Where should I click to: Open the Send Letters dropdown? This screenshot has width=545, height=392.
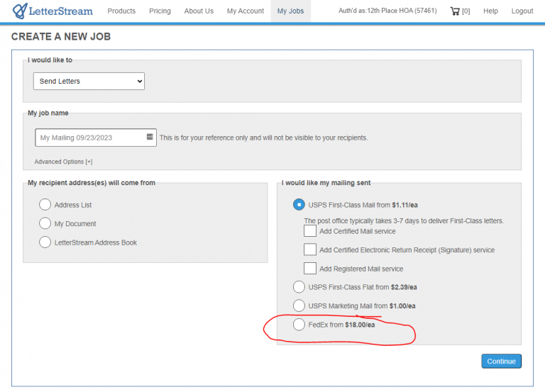click(x=89, y=82)
